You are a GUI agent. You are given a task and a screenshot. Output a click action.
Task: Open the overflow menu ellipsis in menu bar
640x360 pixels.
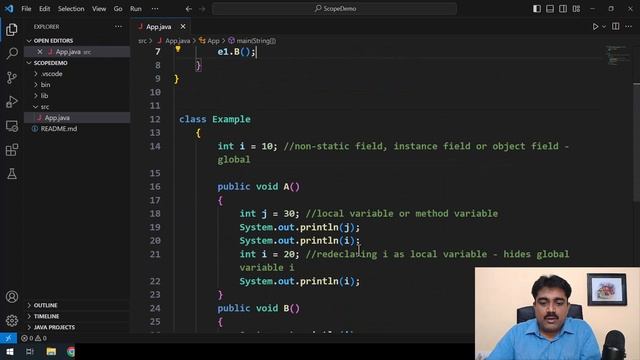155,9
